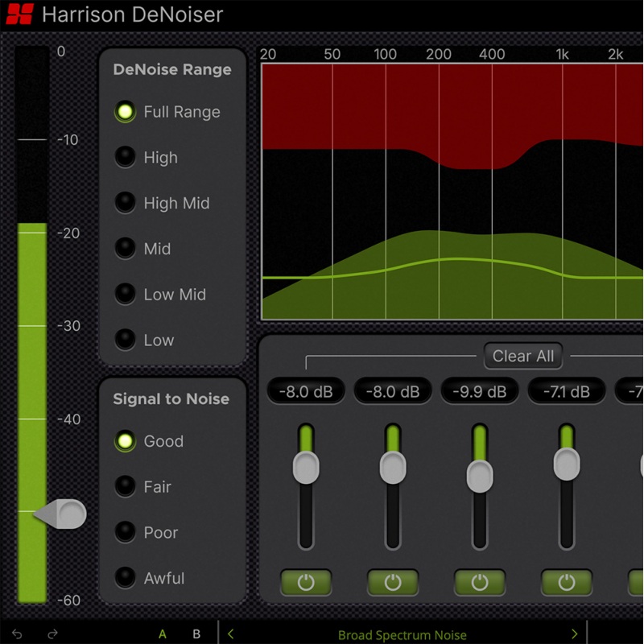
Task: Click the undo arrow in the bottom bar
Action: pyautogui.click(x=18, y=634)
